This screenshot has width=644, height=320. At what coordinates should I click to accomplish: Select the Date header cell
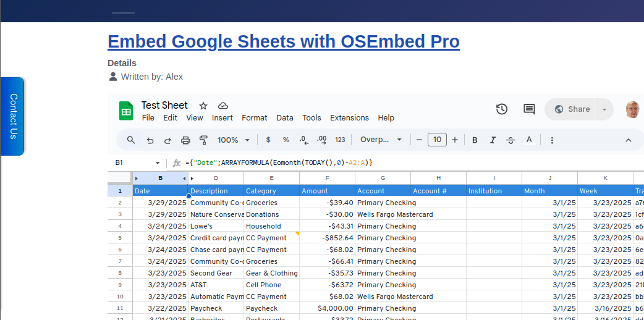160,191
